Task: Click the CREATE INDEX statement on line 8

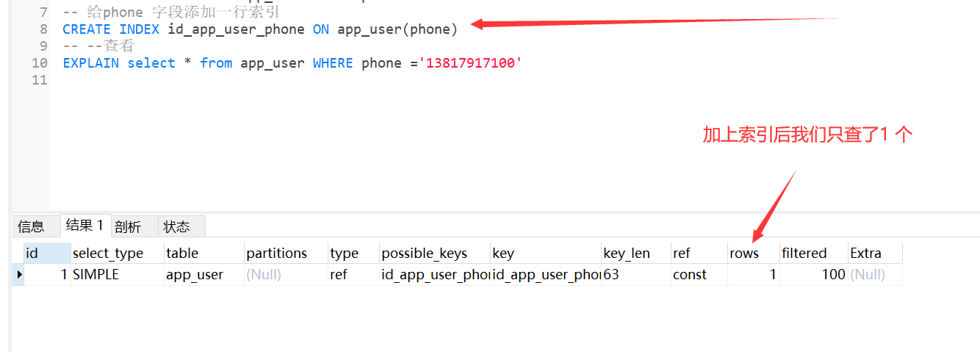Action: click(x=260, y=29)
